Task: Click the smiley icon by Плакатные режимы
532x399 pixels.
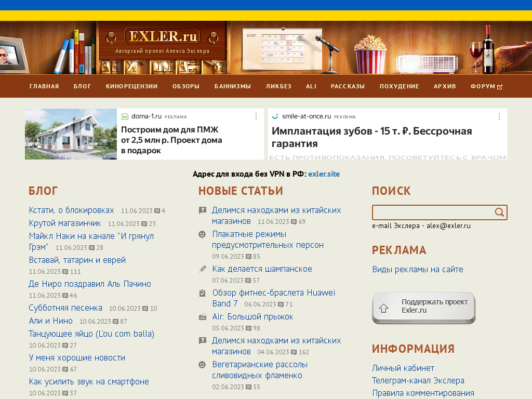Action: pos(202,234)
